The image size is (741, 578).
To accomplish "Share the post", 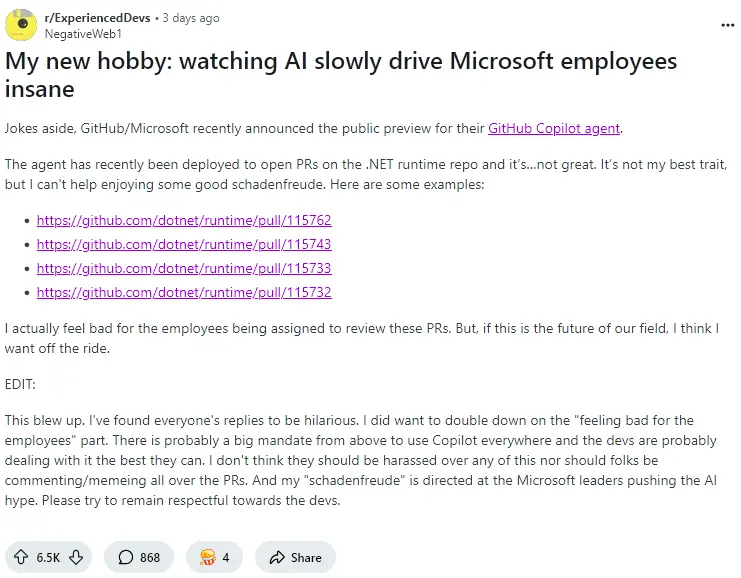I will pos(295,557).
